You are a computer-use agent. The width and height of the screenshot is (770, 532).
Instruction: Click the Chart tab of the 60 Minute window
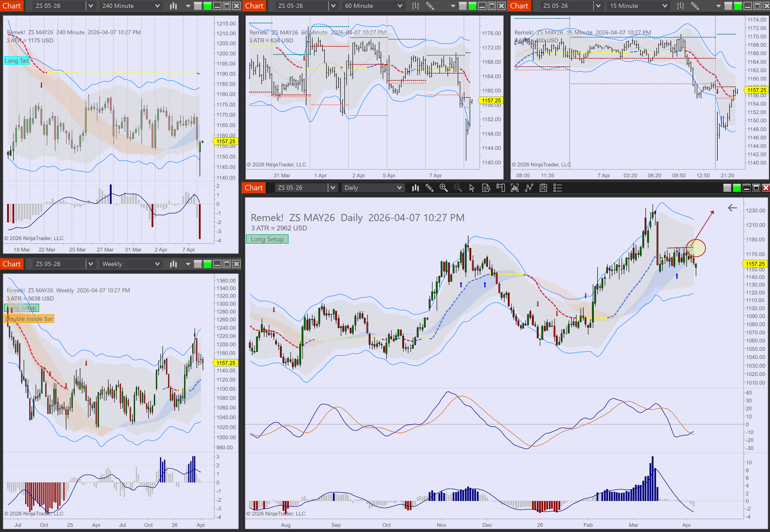pos(254,6)
